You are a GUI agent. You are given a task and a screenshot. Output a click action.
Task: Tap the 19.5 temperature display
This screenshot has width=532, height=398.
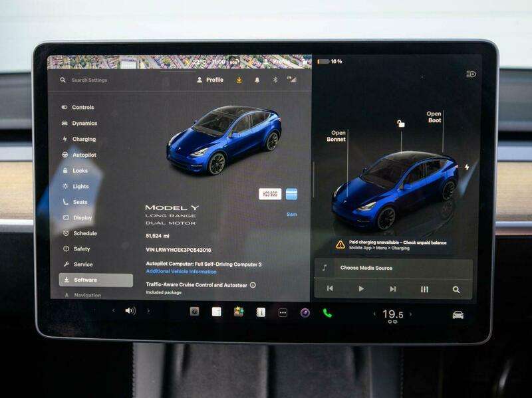tap(393, 315)
